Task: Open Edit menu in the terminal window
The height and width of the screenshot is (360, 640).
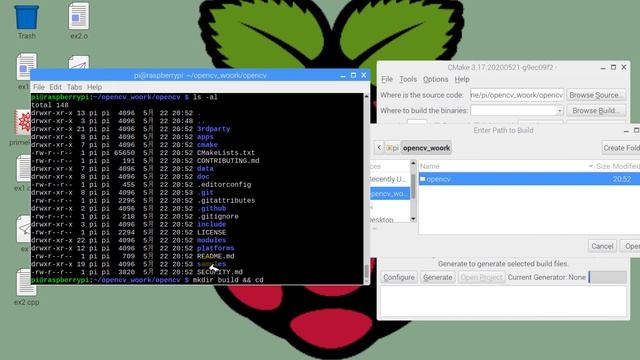Action: (x=56, y=87)
